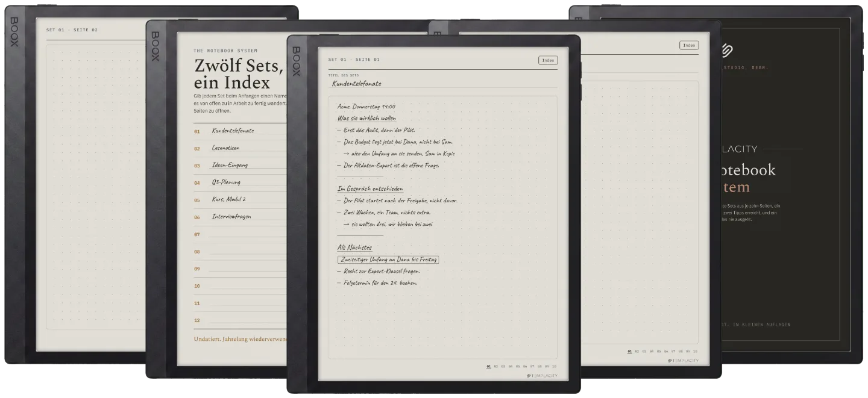Click note line 'Acme, Donnerstag 14:00'

(x=366, y=107)
